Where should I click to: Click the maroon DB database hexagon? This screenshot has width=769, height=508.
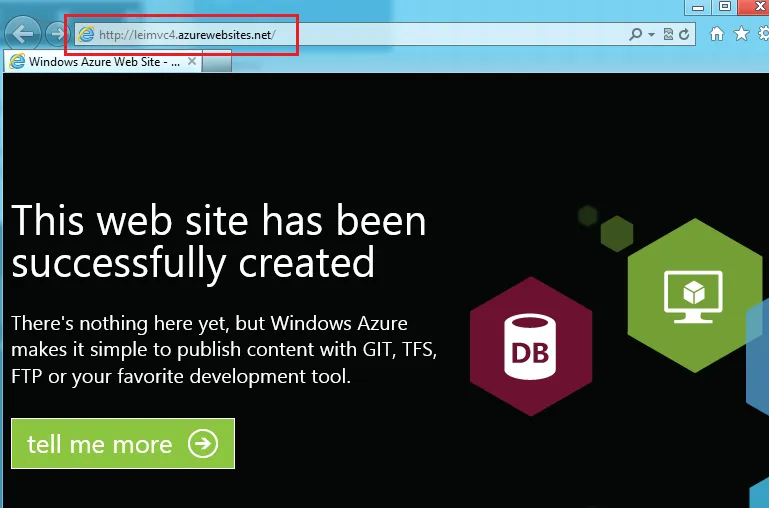[x=531, y=346]
